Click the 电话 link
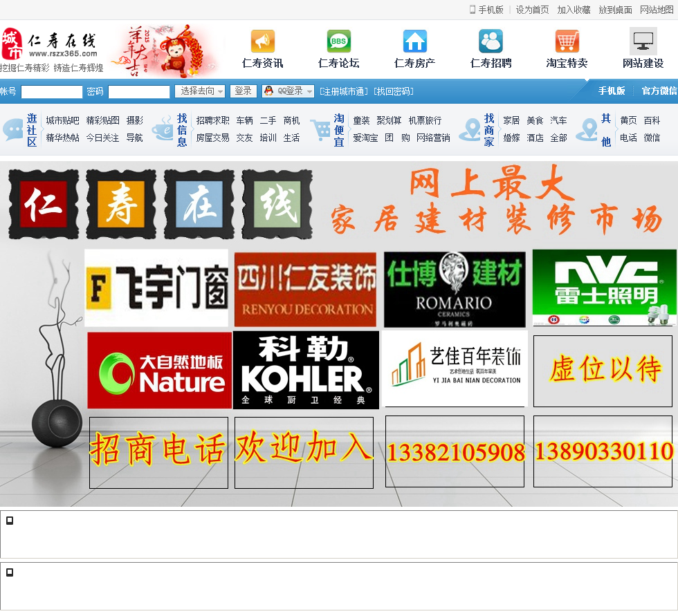The height and width of the screenshot is (616, 678). tap(628, 138)
